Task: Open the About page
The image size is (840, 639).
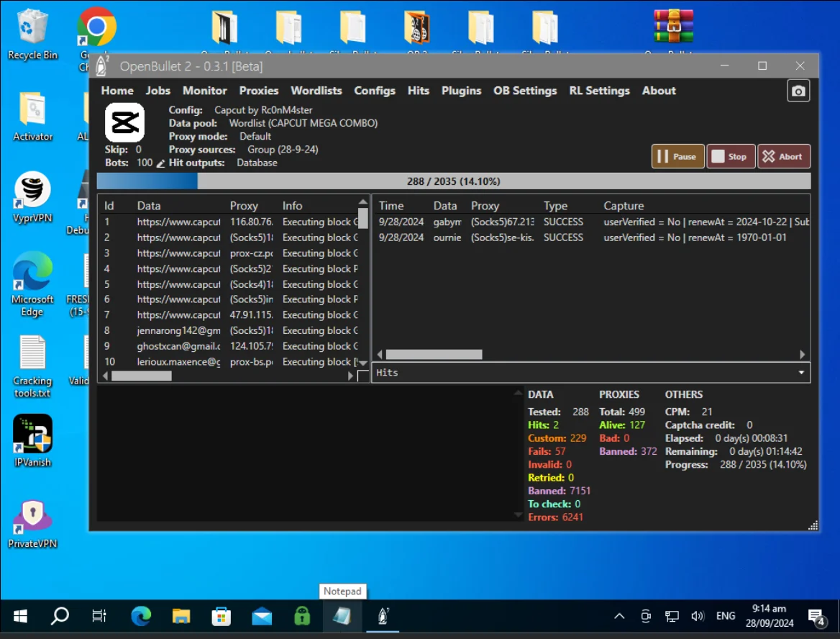Action: tap(659, 91)
